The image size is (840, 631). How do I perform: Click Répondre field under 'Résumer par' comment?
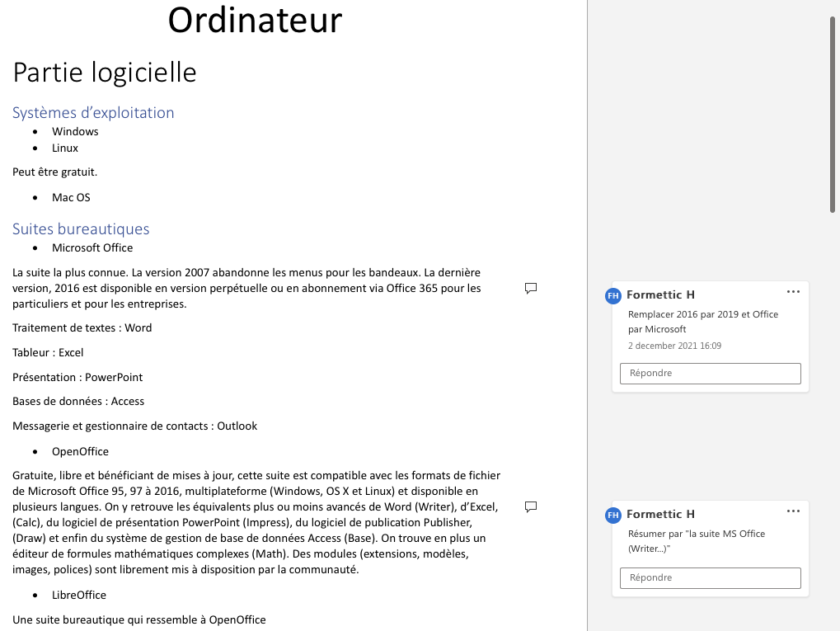click(x=711, y=578)
